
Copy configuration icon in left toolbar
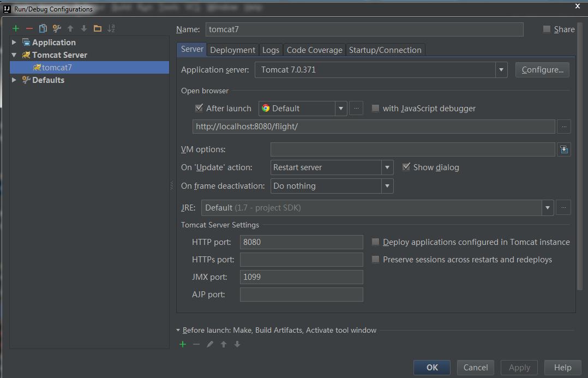(43, 28)
